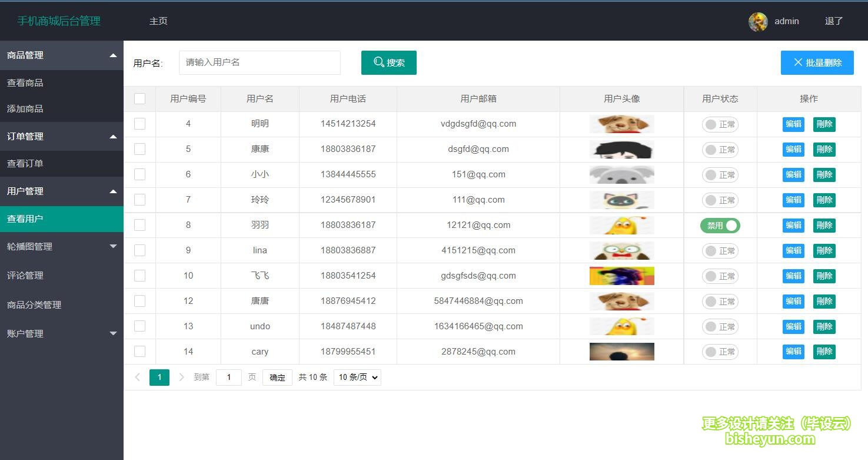
Task: Toggle status switch for user 羽羽
Action: coord(720,226)
